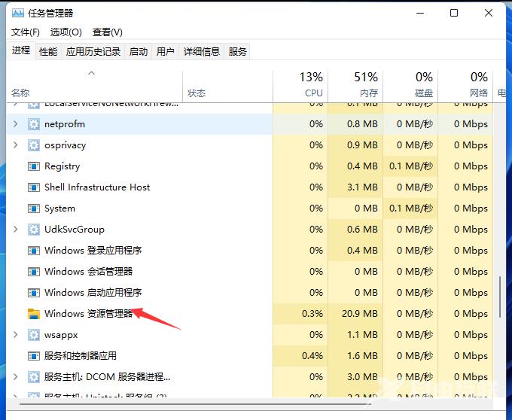The height and width of the screenshot is (420, 512).
Task: Switch to the 进程 tab
Action: (21, 50)
